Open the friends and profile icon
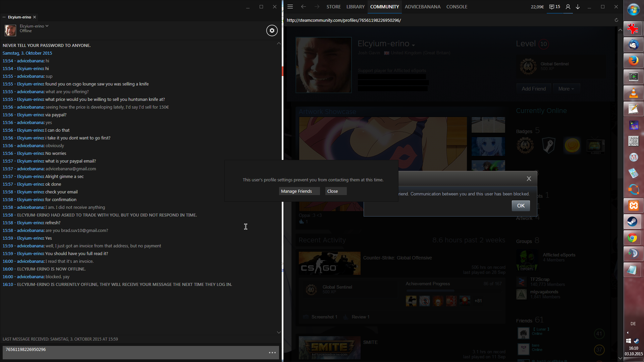The image size is (644, 362). (568, 7)
